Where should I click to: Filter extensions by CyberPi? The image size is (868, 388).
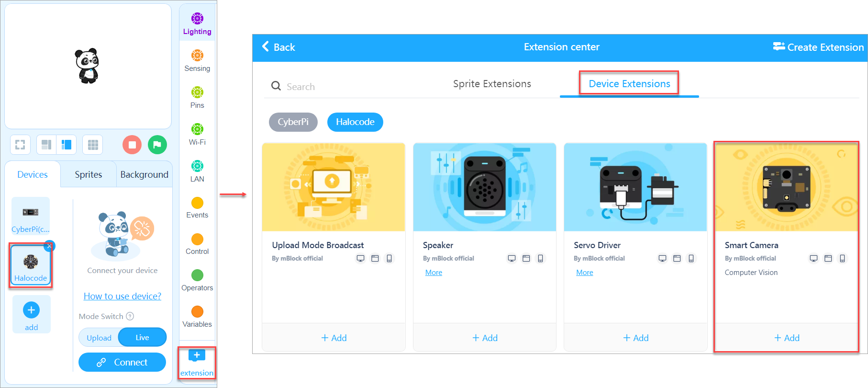click(293, 122)
